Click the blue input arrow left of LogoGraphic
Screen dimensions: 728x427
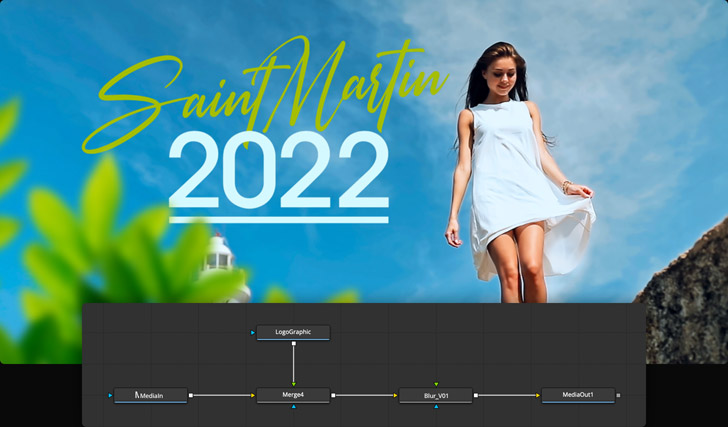(x=252, y=331)
